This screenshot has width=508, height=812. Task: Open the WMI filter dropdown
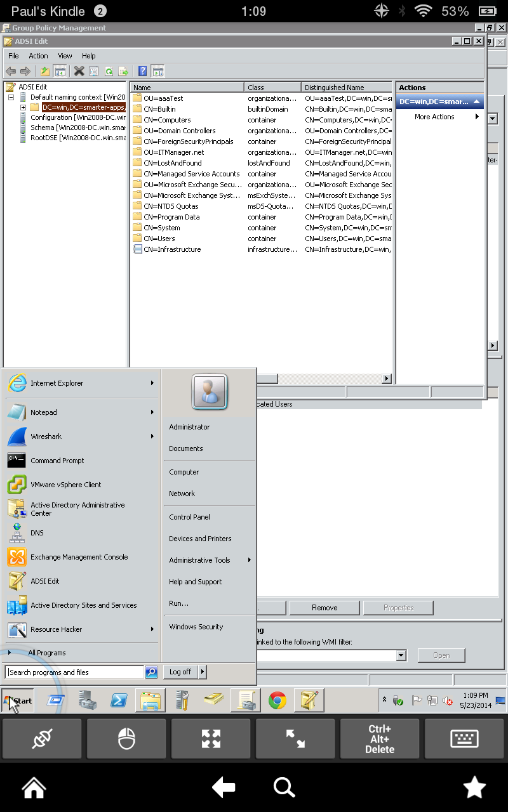[x=401, y=655]
